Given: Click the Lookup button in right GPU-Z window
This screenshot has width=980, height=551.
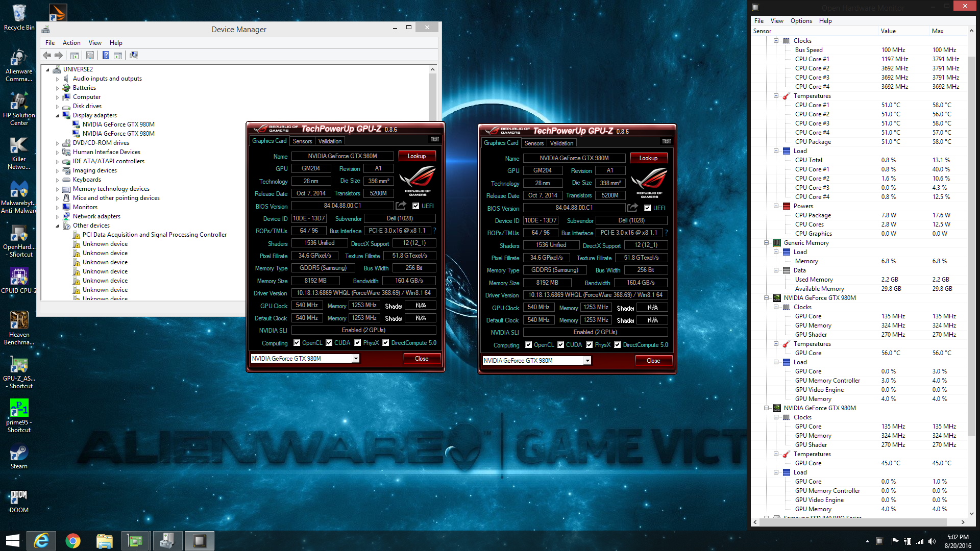Looking at the screenshot, I should pos(648,158).
